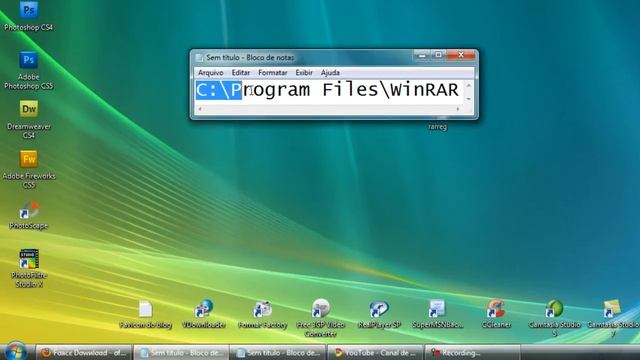640x360 pixels.
Task: Launch Format Factory shortcut
Action: [262, 315]
